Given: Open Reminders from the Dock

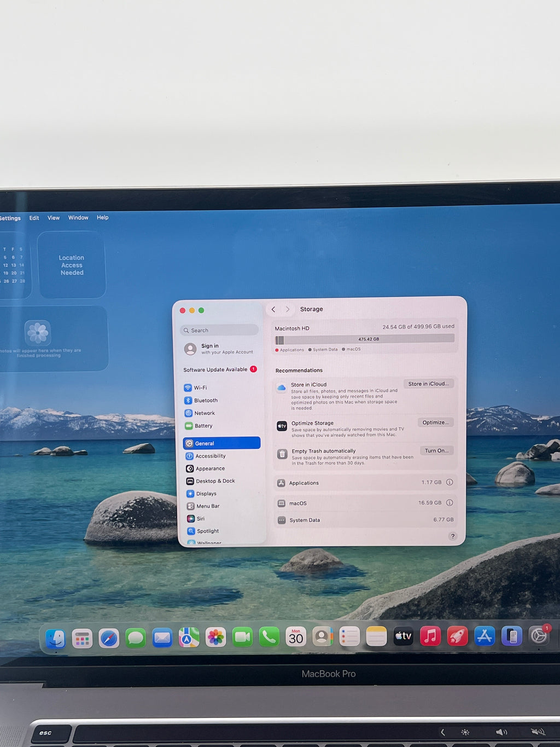Looking at the screenshot, I should pos(349,636).
